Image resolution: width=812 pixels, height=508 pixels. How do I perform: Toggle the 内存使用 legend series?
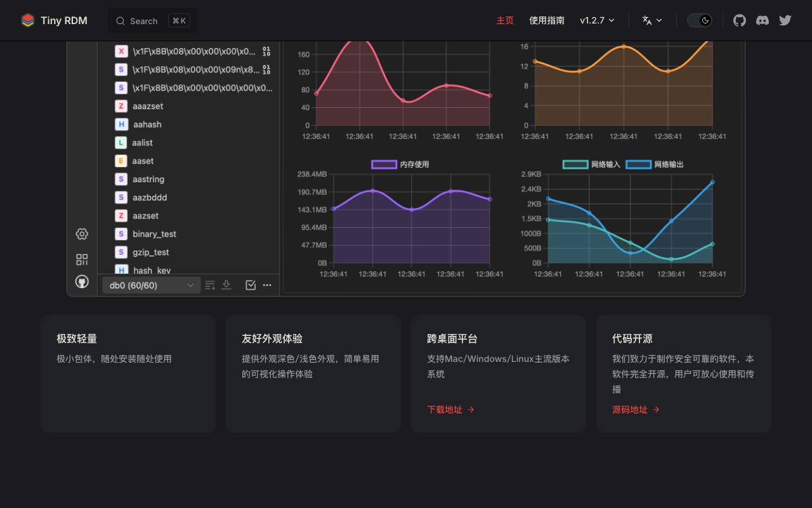click(400, 164)
